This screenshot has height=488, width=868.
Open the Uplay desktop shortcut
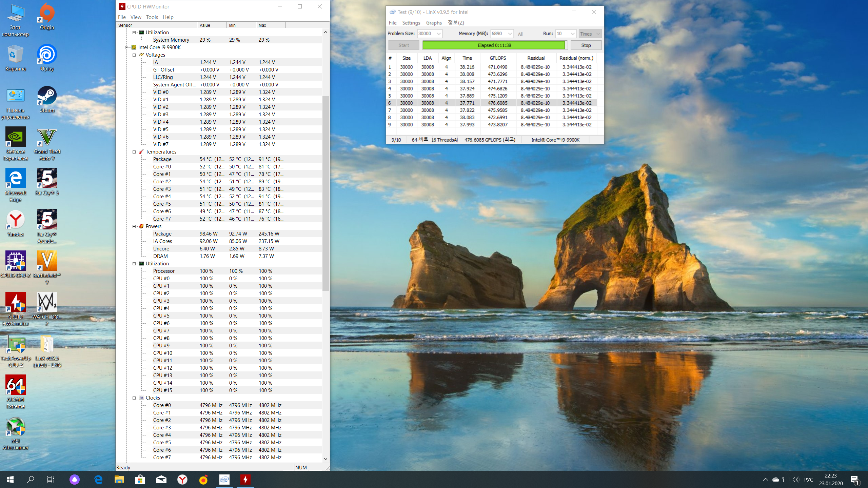tap(47, 55)
